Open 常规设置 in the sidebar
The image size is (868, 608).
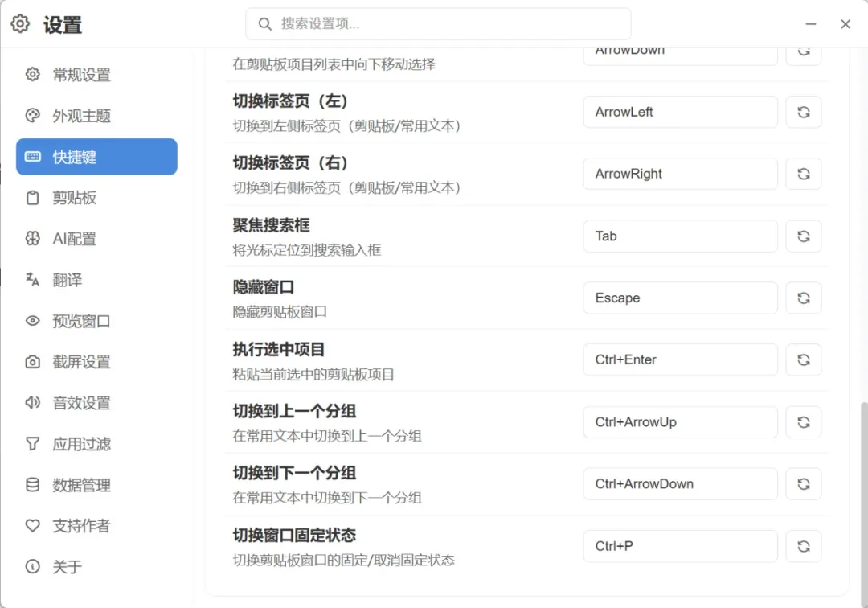point(96,74)
